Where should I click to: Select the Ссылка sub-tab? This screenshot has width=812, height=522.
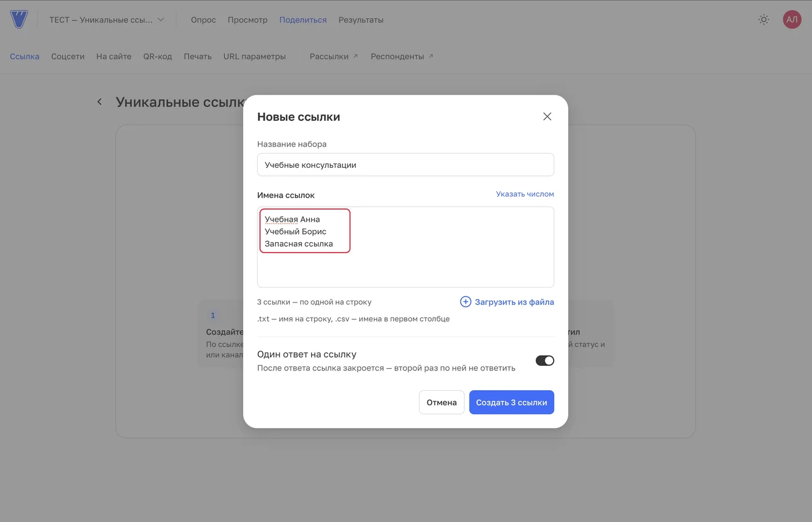click(x=24, y=56)
